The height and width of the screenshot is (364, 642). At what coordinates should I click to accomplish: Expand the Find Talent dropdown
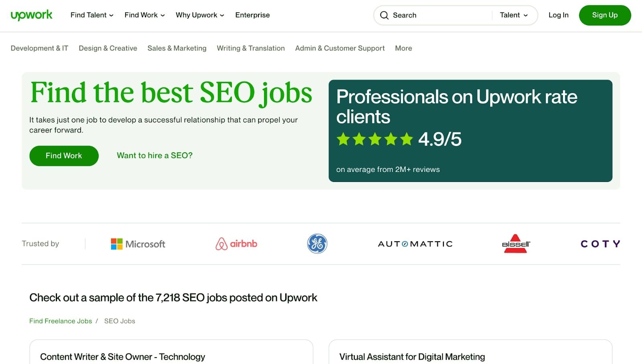point(92,15)
